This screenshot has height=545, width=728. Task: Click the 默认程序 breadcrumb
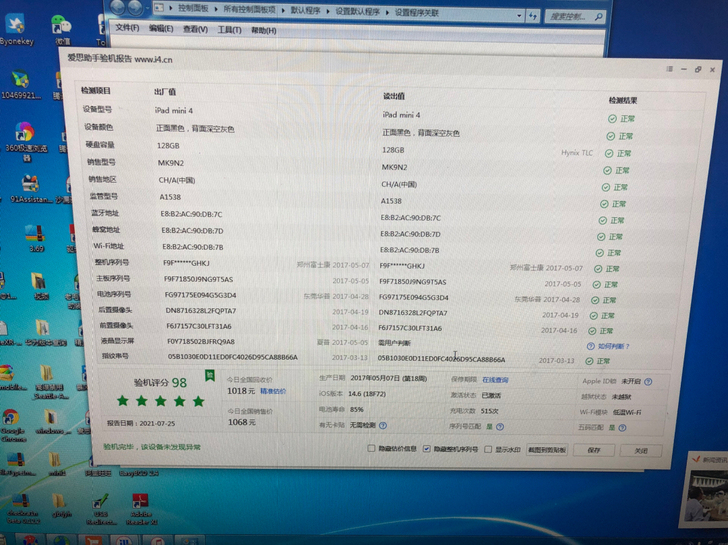[305, 10]
